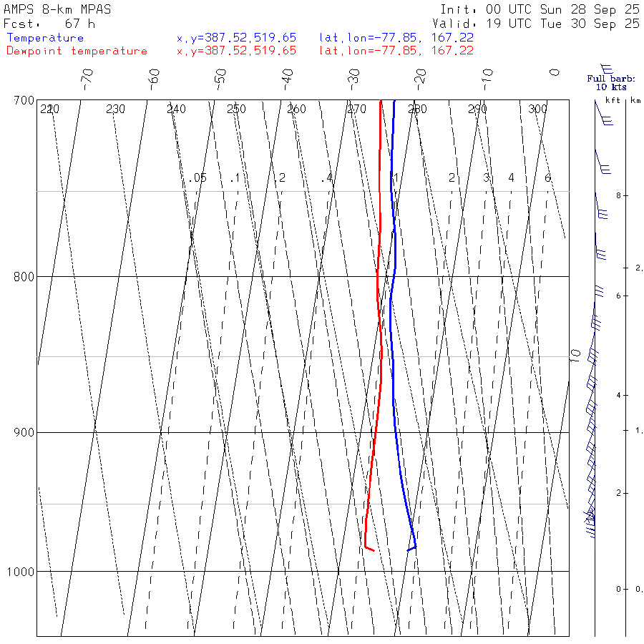
Task: Click the .4 mixing ratio label
Action: (327, 178)
